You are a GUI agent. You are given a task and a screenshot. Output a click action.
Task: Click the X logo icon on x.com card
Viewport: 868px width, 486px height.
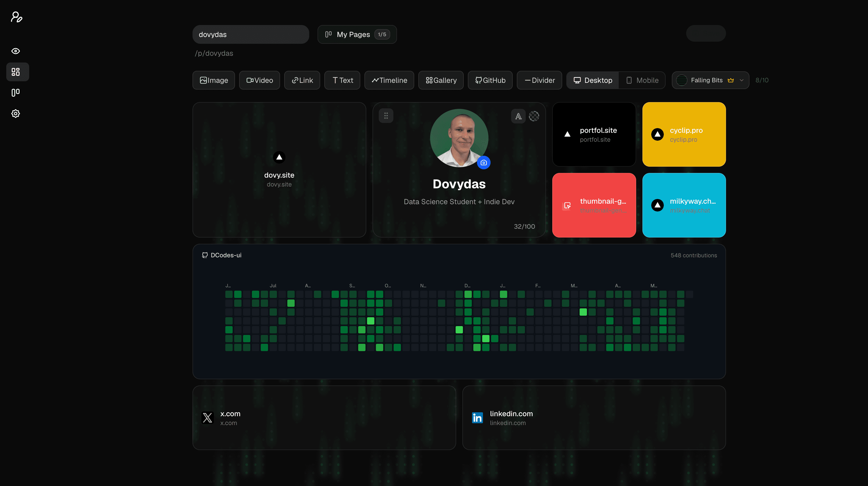pos(208,418)
